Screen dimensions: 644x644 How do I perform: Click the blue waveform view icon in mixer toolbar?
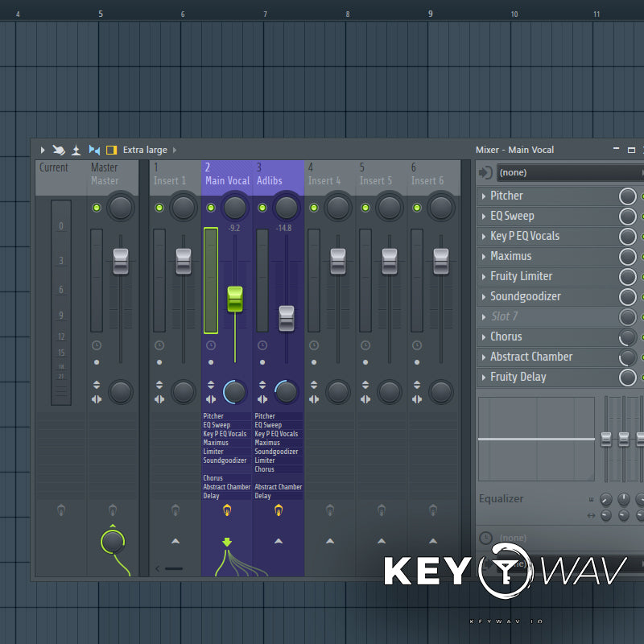click(x=94, y=150)
